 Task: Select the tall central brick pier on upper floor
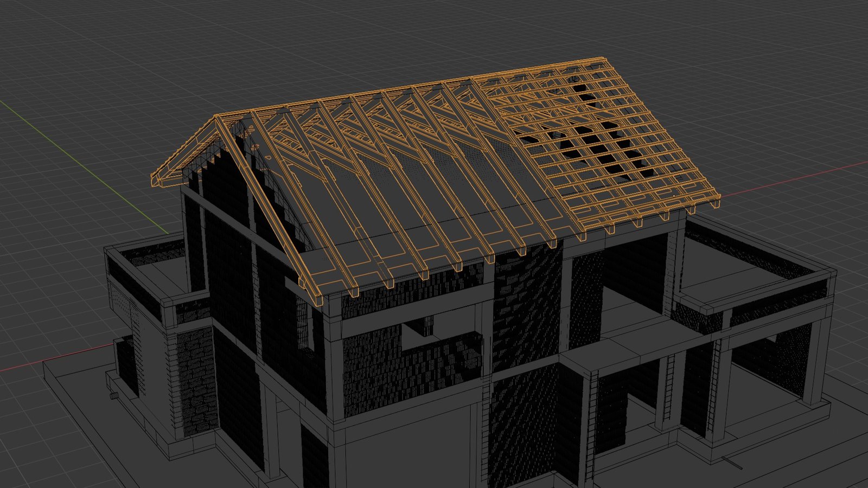pyautogui.click(x=526, y=309)
